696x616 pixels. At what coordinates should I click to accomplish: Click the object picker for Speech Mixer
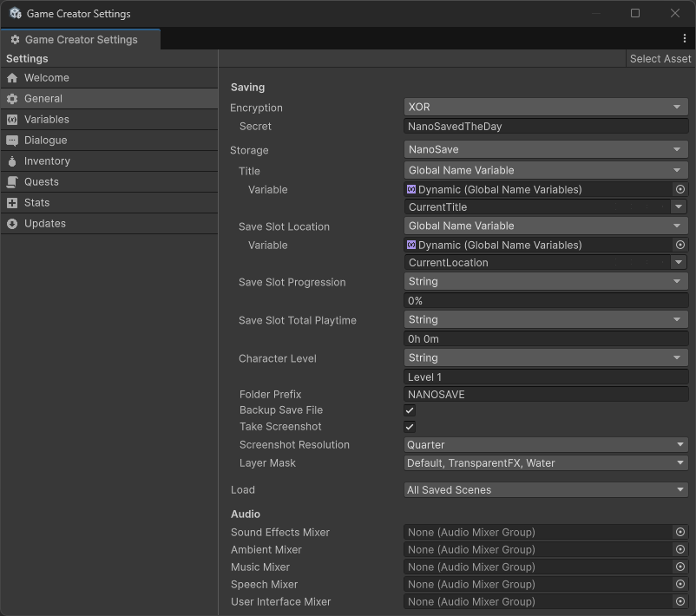(x=680, y=585)
